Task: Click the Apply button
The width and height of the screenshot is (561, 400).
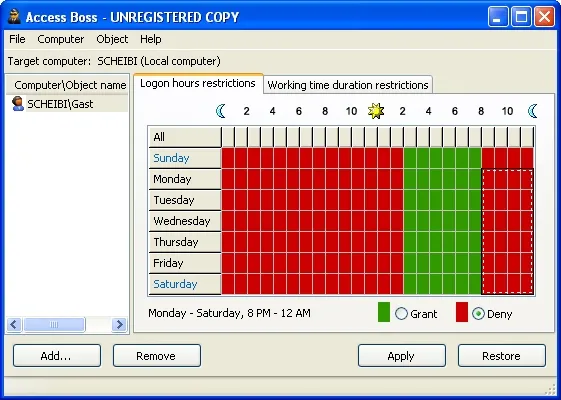Action: (x=402, y=356)
